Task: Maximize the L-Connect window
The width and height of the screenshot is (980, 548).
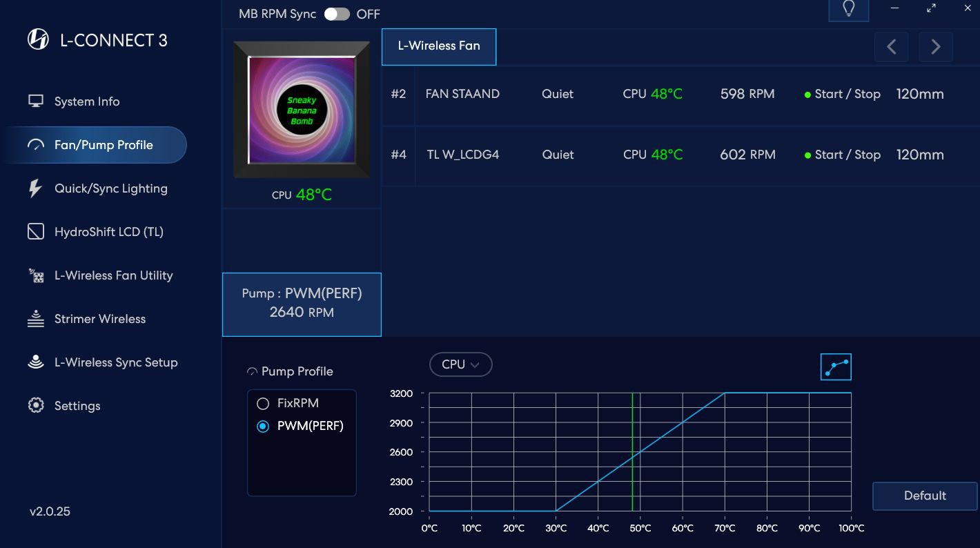Action: tap(932, 8)
